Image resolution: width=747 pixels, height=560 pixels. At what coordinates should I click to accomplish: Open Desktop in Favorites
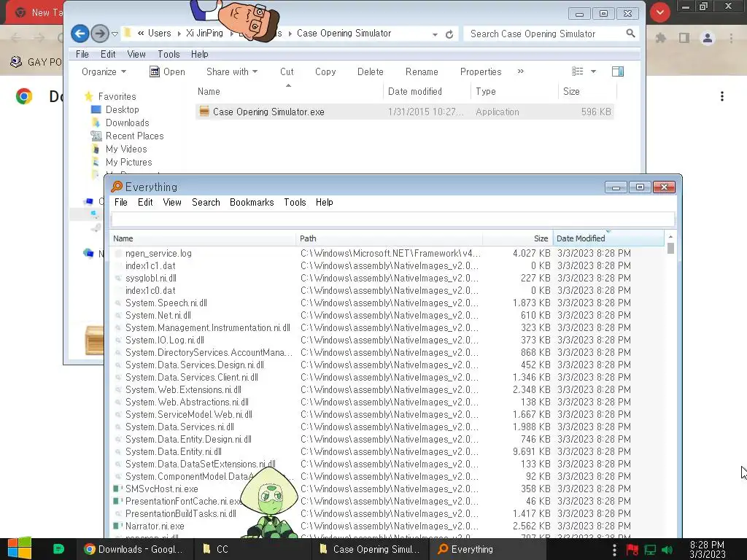coord(122,109)
